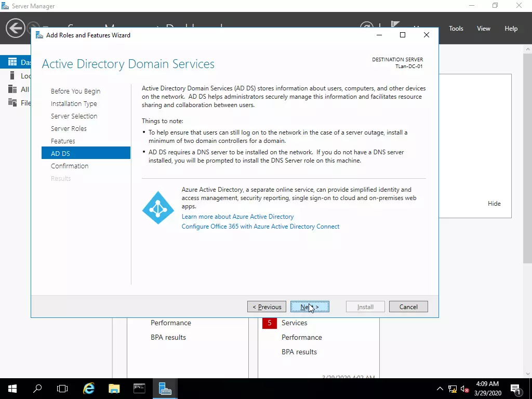This screenshot has height=399, width=532.
Task: Maximize the Add Roles and Features Wizard
Action: (x=403, y=35)
